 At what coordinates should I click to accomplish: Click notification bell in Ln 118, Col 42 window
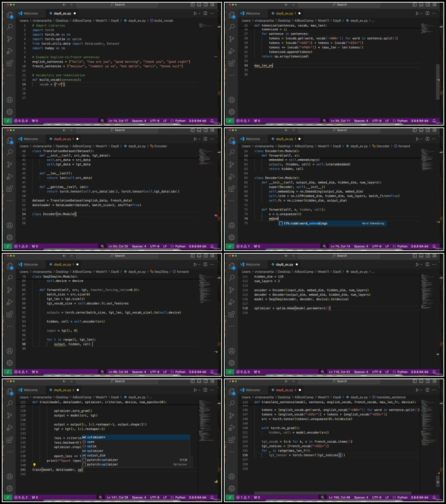[434, 372]
